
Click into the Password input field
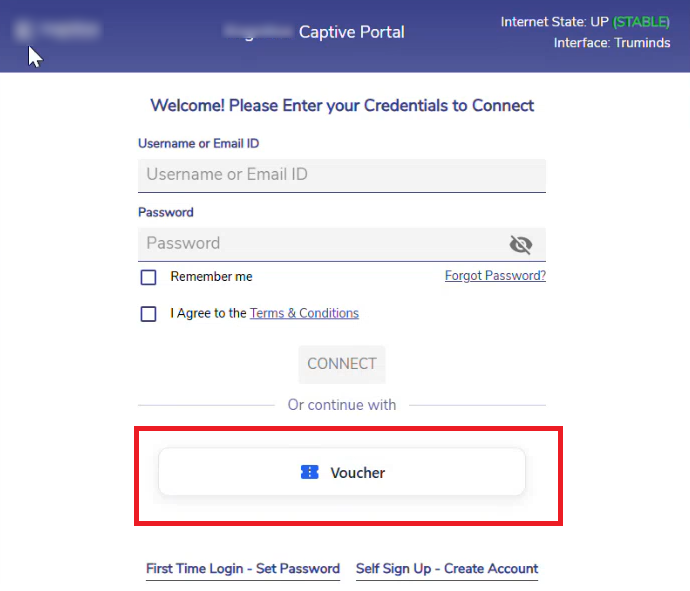click(x=320, y=244)
